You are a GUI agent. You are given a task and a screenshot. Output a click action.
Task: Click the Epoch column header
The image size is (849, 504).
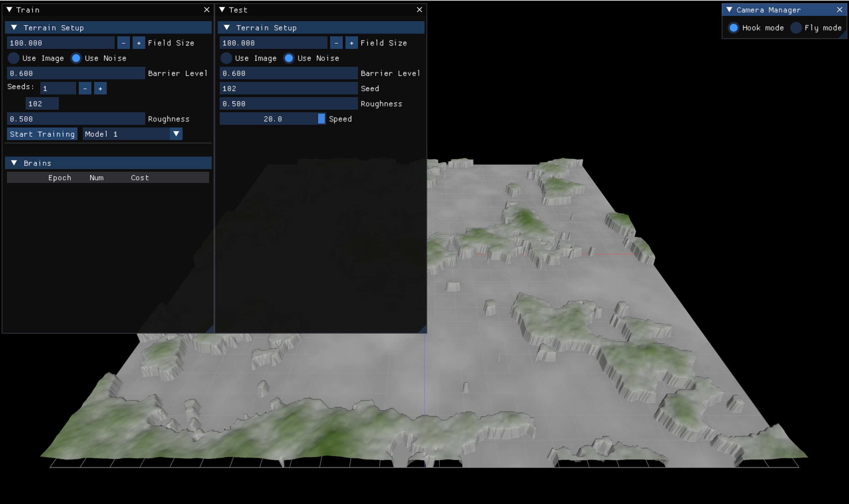[59, 178]
